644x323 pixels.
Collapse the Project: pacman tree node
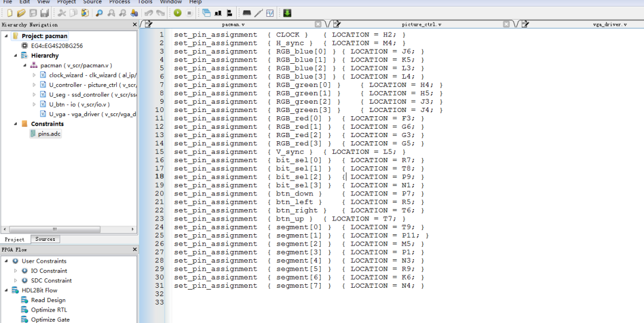point(6,36)
